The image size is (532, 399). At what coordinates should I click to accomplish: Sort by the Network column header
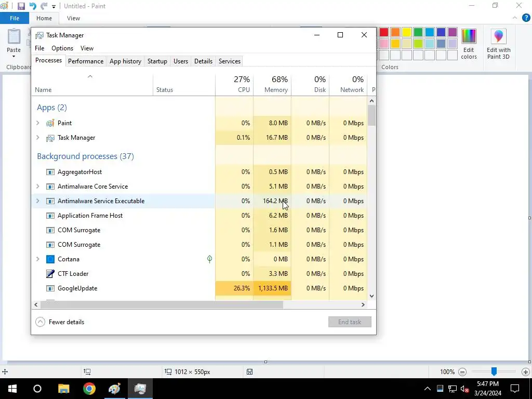tap(348, 84)
